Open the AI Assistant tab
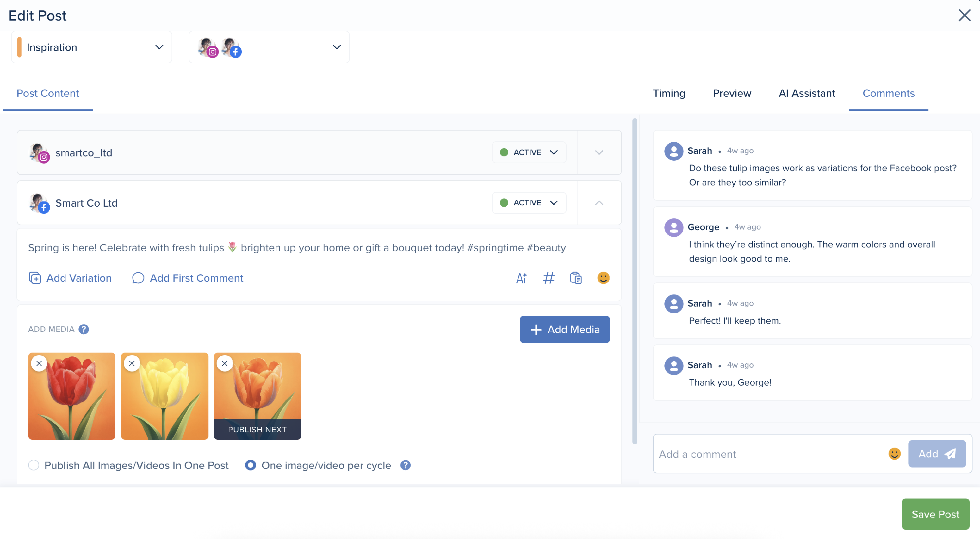Viewport: 980px width, 539px height. tap(807, 93)
